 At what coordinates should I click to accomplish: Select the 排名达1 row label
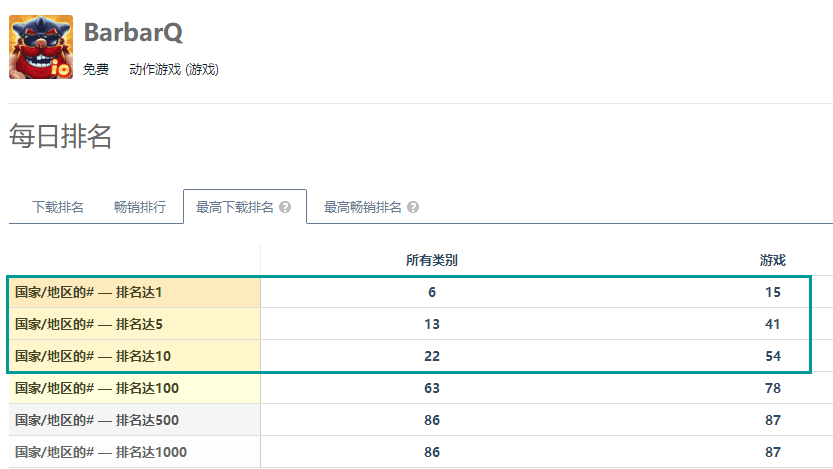88,292
